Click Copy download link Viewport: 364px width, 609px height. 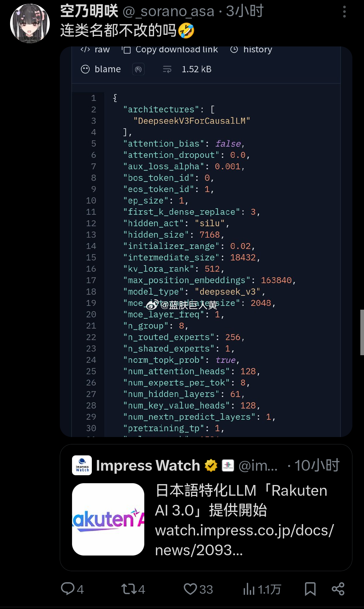170,49
